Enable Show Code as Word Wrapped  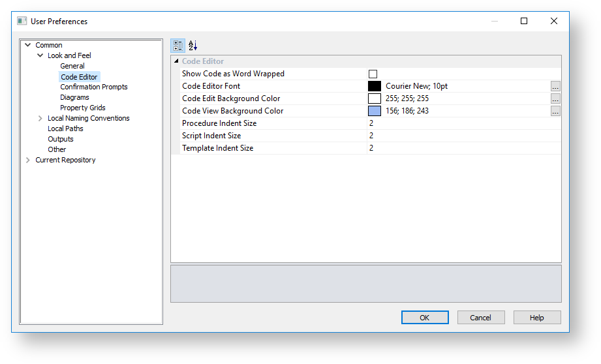[373, 74]
